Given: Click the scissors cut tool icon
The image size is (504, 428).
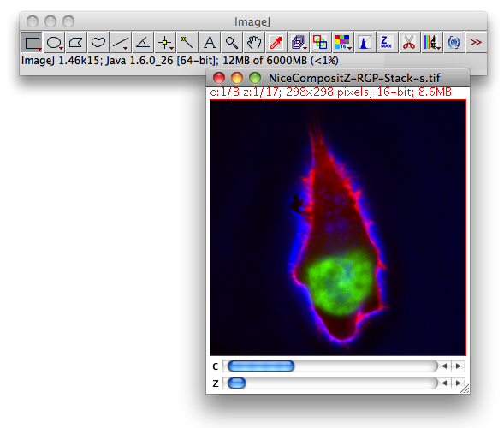Looking at the screenshot, I should pyautogui.click(x=409, y=43).
